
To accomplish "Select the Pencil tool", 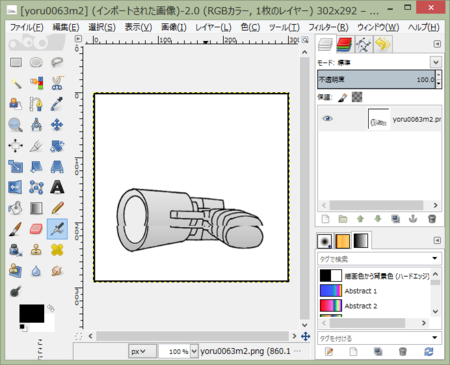I will 57,208.
